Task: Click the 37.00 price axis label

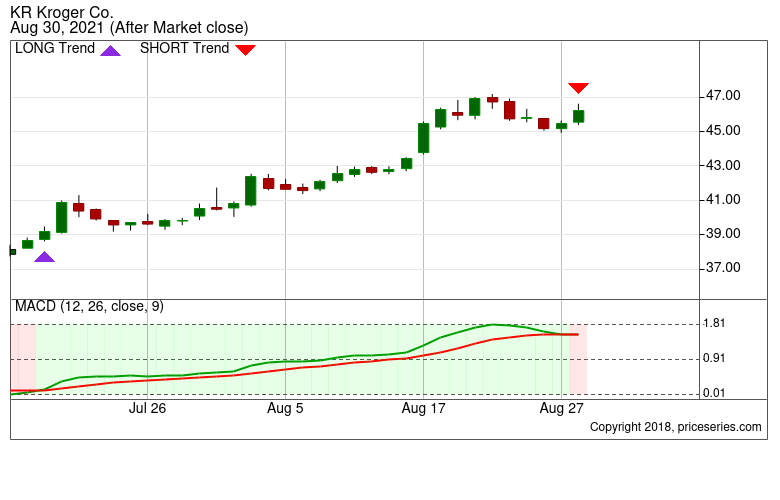Action: point(723,268)
